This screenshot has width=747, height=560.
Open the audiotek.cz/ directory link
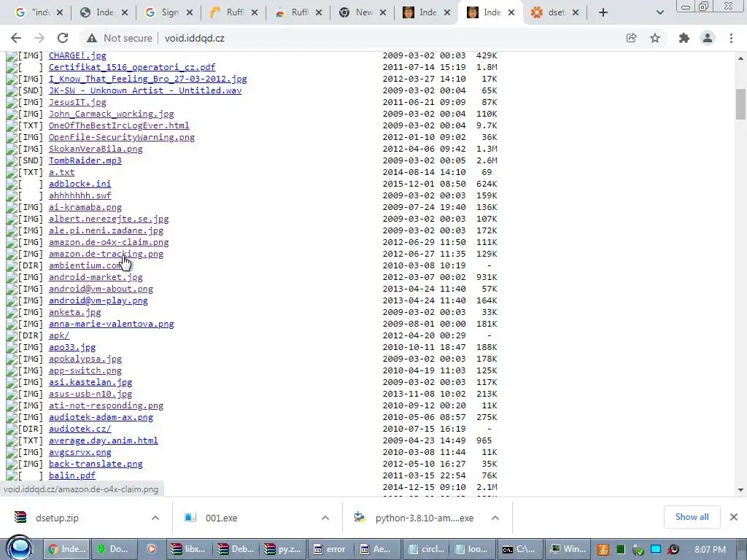[x=80, y=429]
